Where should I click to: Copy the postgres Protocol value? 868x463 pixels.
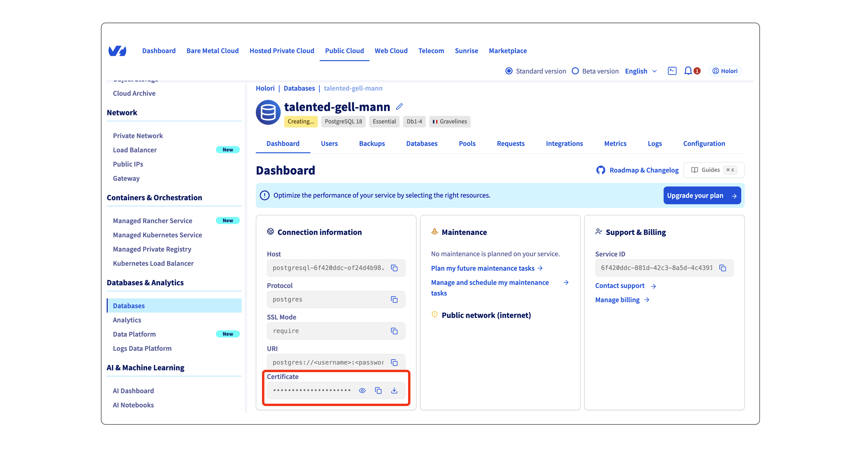[x=394, y=299]
